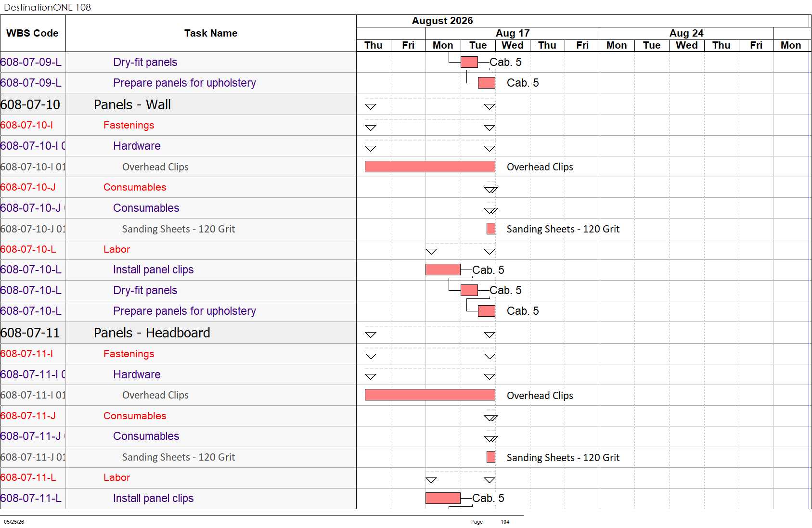Select the Labor heading in row 608-07-11-L
The image size is (812, 528).
117,477
